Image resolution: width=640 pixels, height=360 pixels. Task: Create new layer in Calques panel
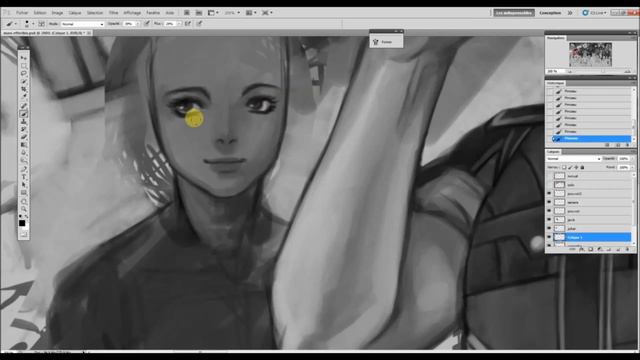point(618,249)
